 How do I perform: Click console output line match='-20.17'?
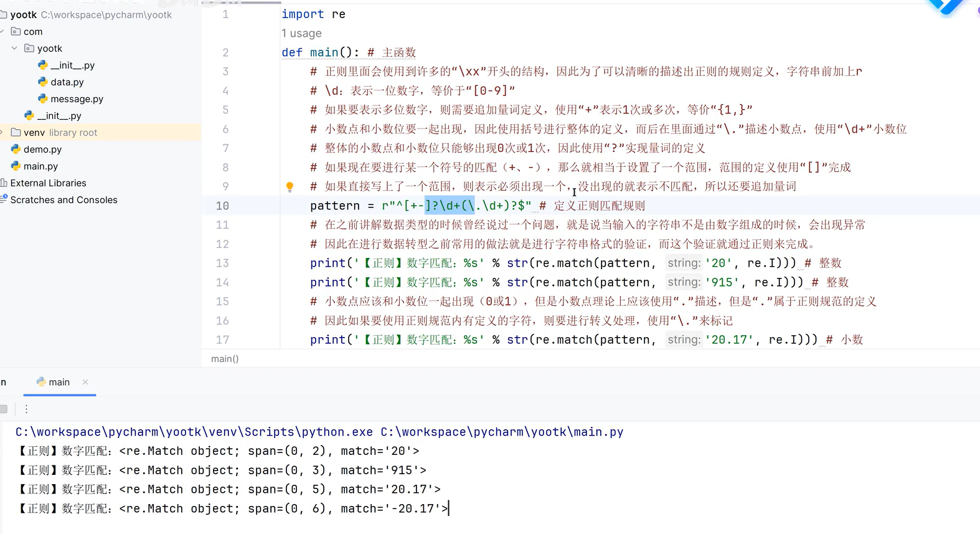(x=232, y=508)
